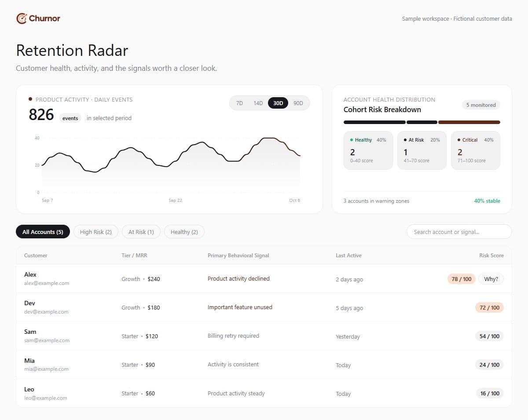Select customer name Mia
Screen dimensions: 528x420
click(x=29, y=361)
